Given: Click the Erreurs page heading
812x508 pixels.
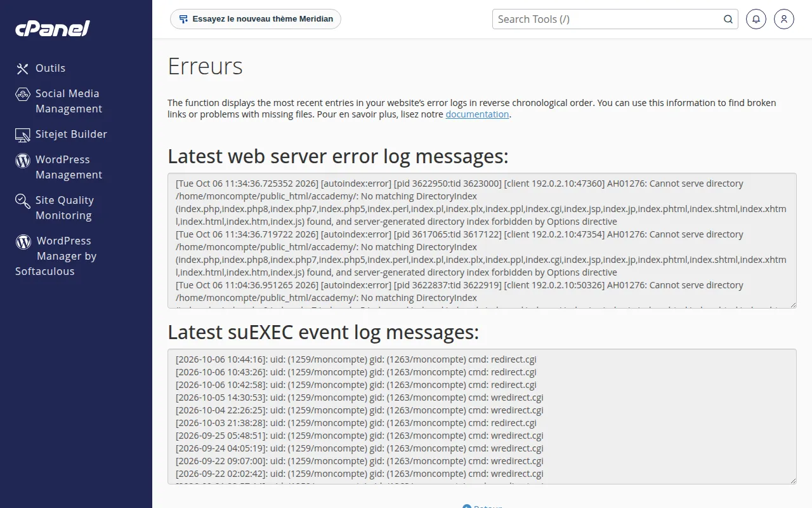Looking at the screenshot, I should pos(205,66).
